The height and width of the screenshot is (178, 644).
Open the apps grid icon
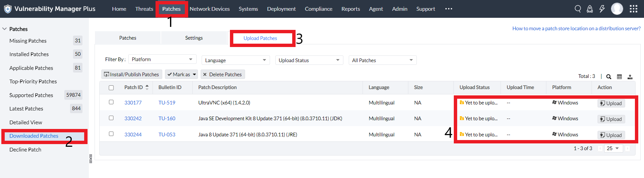click(634, 9)
